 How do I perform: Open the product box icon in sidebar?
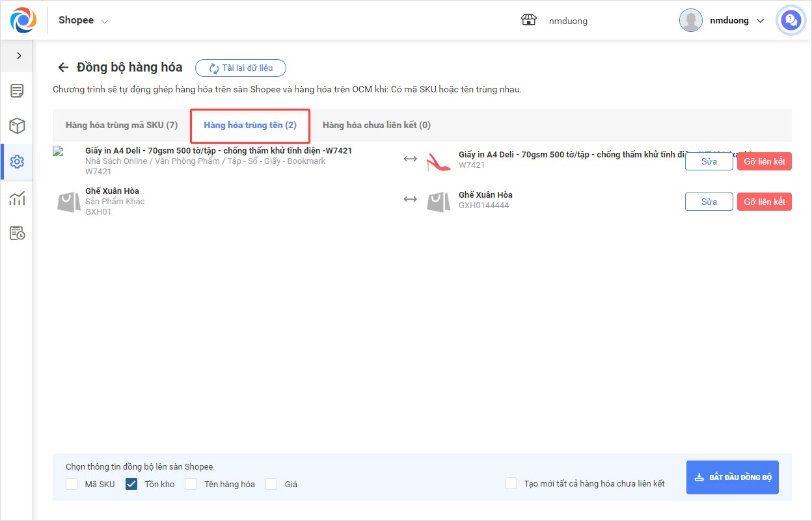[x=18, y=126]
